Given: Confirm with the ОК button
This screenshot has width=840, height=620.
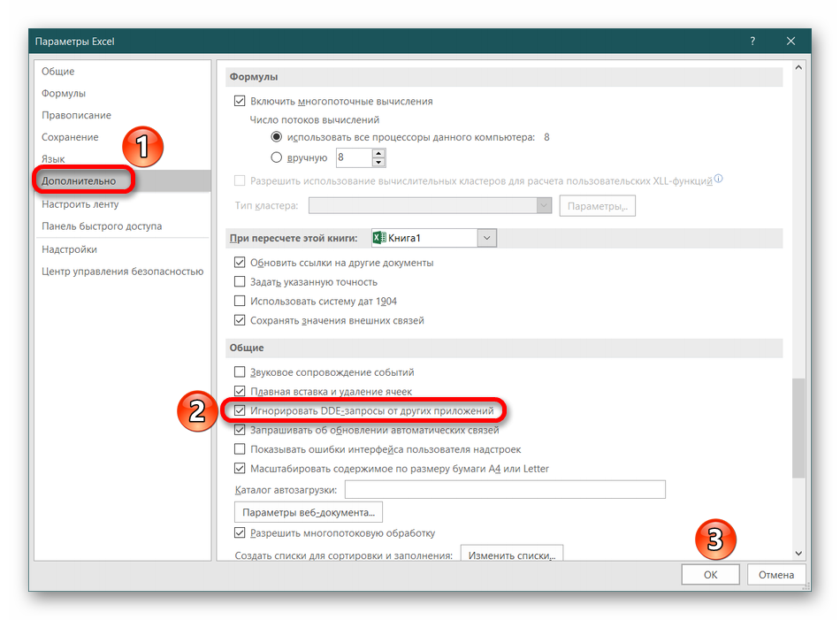Looking at the screenshot, I should coord(710,575).
